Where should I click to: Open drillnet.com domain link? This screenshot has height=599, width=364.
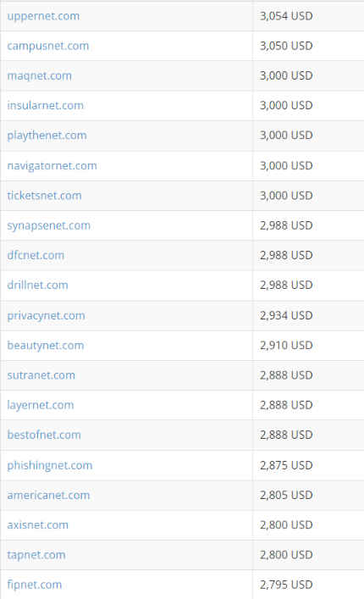click(37, 285)
